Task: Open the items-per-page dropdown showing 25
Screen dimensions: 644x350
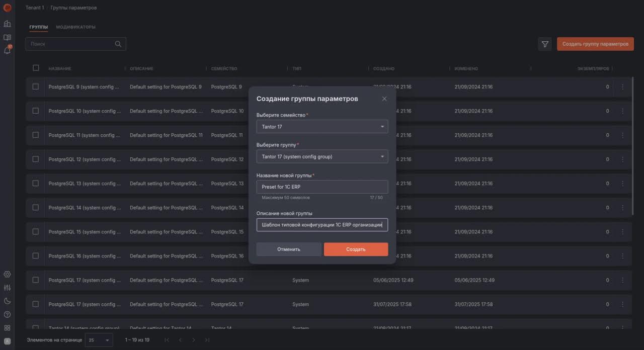Action: (x=99, y=340)
